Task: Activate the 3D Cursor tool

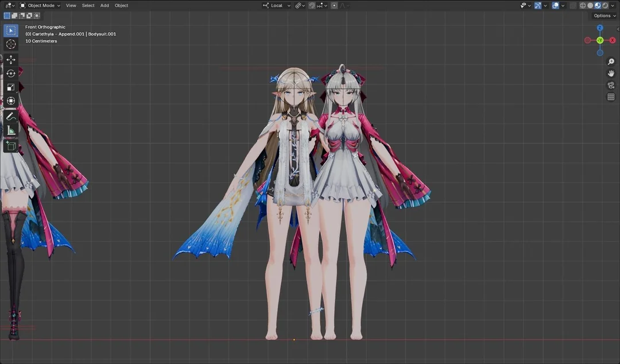Action: (x=11, y=44)
